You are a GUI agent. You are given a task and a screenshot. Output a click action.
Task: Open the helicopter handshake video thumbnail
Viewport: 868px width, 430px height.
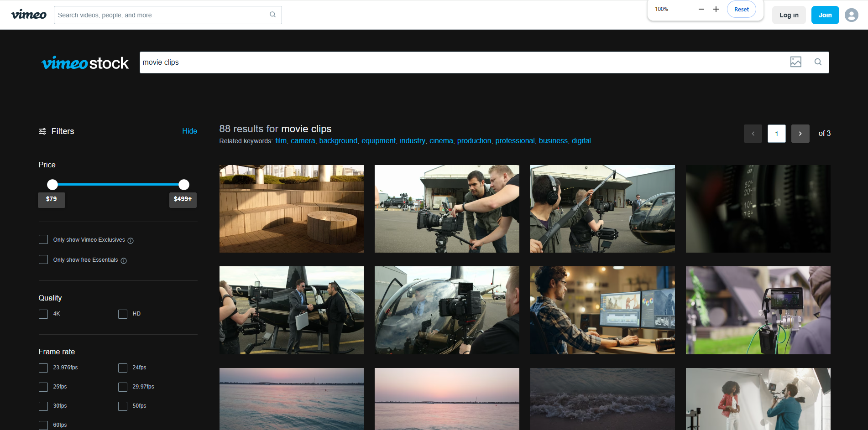[x=291, y=311]
